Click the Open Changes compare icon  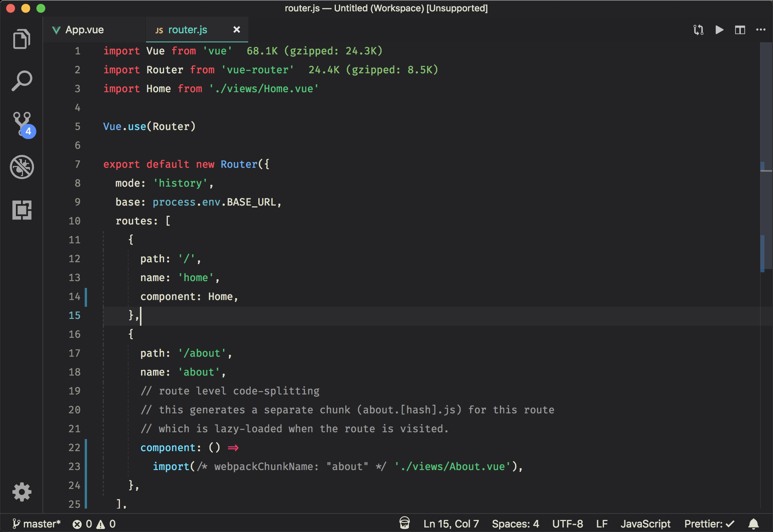(698, 30)
